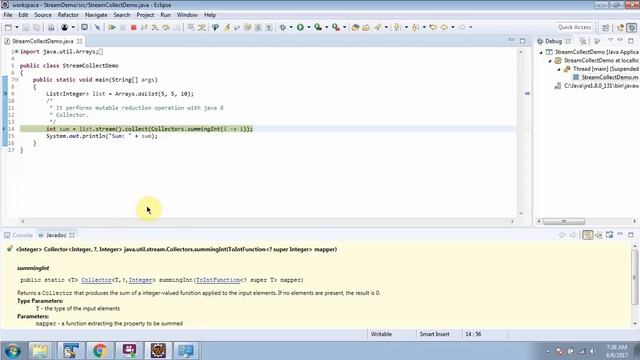Select the Javadoc tab
The height and width of the screenshot is (360, 640).
[56, 235]
